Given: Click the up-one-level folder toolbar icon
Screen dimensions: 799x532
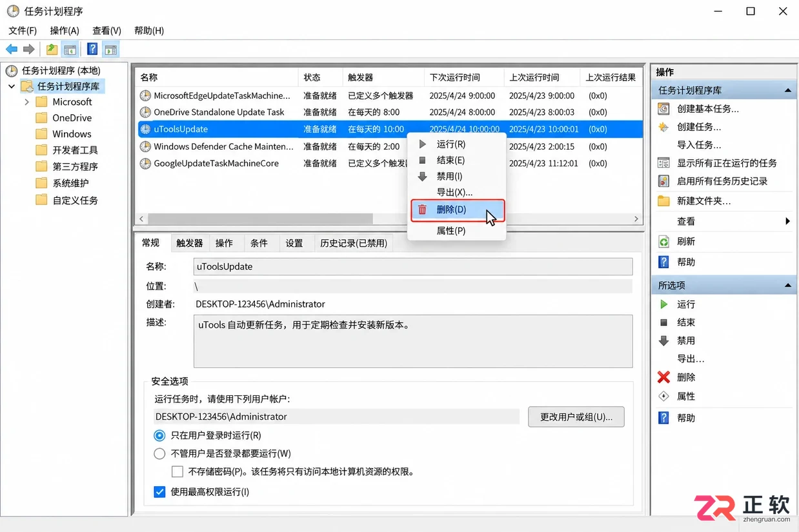Looking at the screenshot, I should point(52,49).
